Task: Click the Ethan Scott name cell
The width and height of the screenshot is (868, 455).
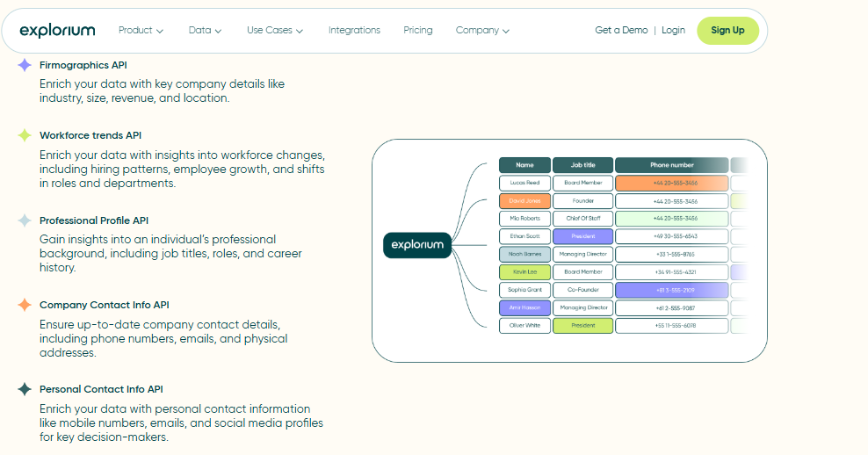Action: pyautogui.click(x=524, y=236)
